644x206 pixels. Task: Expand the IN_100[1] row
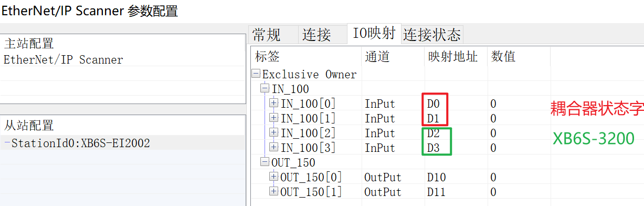point(274,118)
